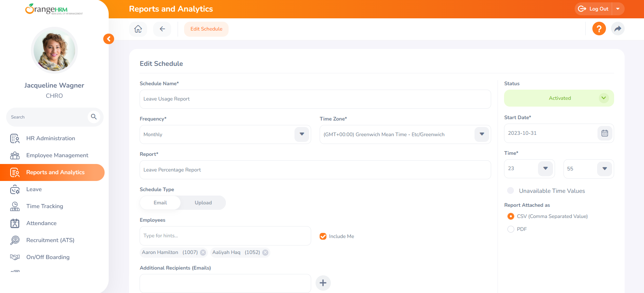Toggle Unavailable Time Values
Screen dimensions: 644x293
(511, 191)
